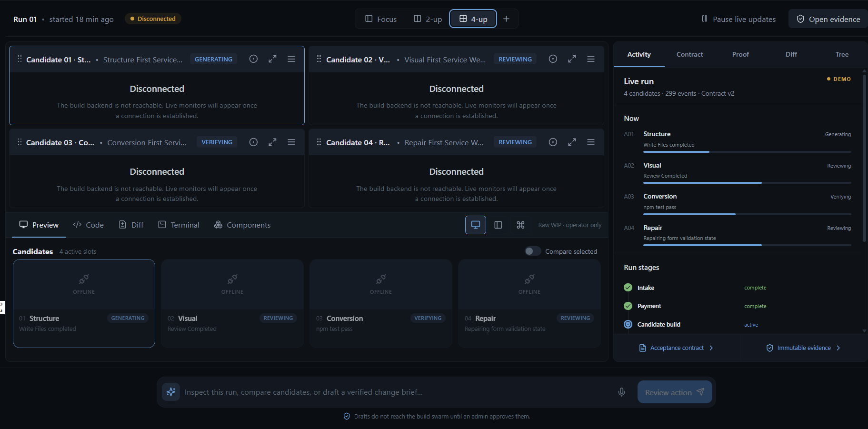
Task: Click drag handle of Candidate 04 panel
Action: (x=319, y=142)
